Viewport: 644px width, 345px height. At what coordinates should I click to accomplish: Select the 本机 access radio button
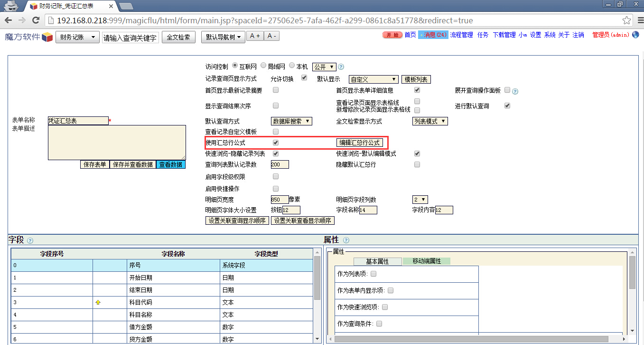[292, 66]
